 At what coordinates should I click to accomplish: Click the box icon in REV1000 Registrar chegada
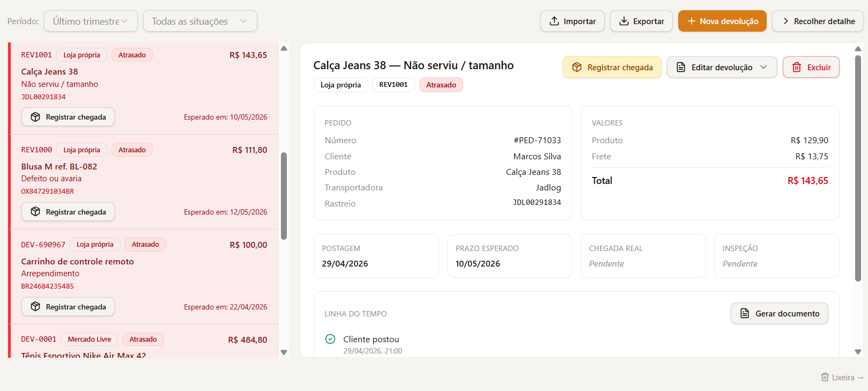coord(35,212)
